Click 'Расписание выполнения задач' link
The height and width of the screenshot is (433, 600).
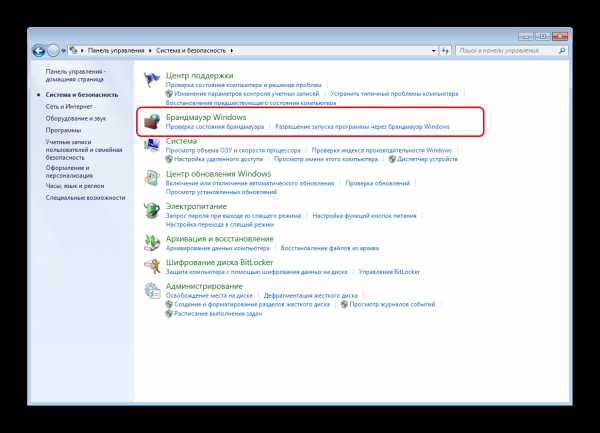(218, 314)
